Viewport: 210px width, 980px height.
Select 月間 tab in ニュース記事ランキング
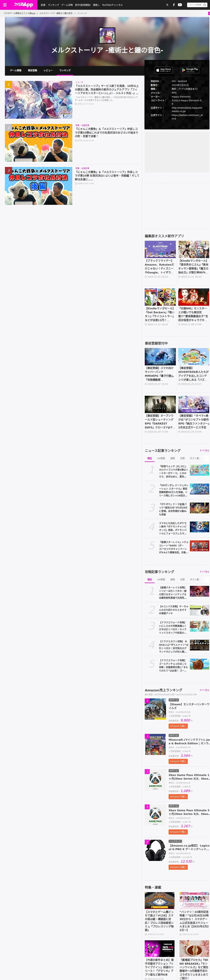182,458
